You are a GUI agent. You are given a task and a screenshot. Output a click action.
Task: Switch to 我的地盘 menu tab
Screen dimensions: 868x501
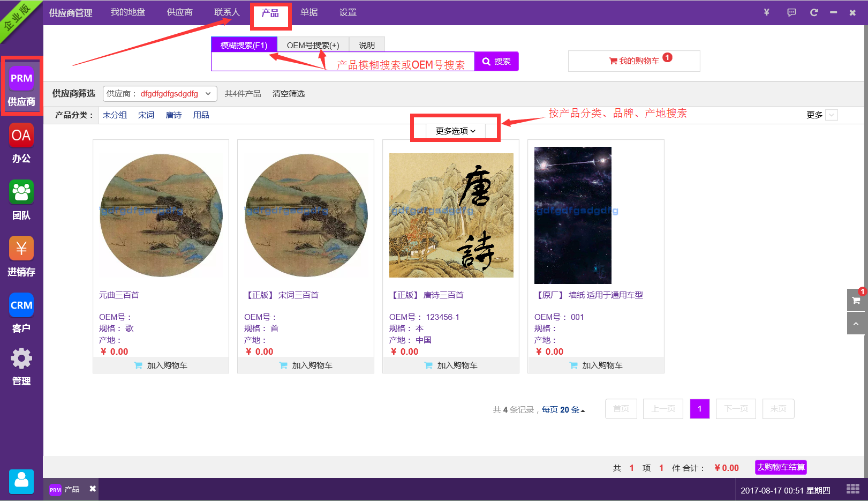(x=128, y=12)
